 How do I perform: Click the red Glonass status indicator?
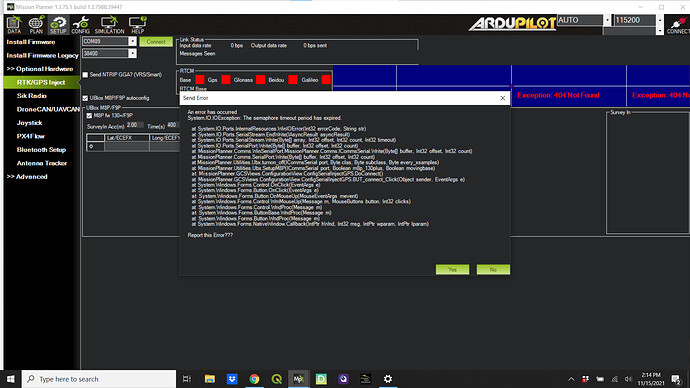click(261, 80)
